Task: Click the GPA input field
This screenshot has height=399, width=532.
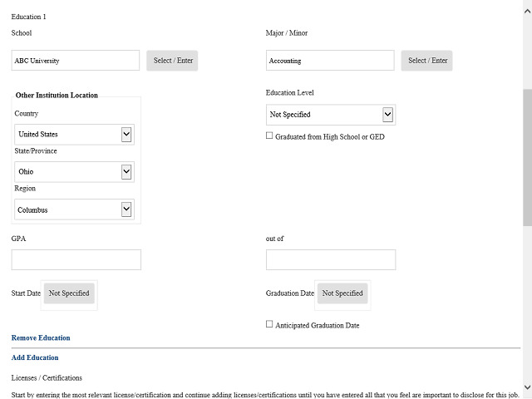Action: pos(76,260)
